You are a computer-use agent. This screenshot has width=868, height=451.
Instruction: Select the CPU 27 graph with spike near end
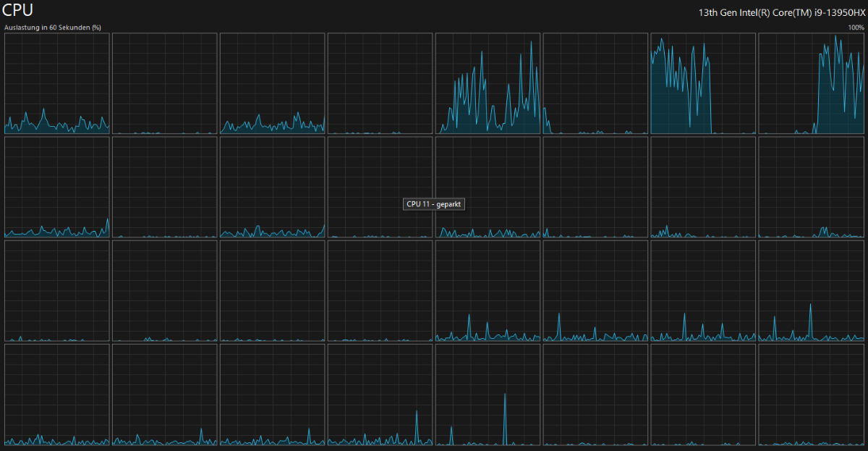coord(380,395)
